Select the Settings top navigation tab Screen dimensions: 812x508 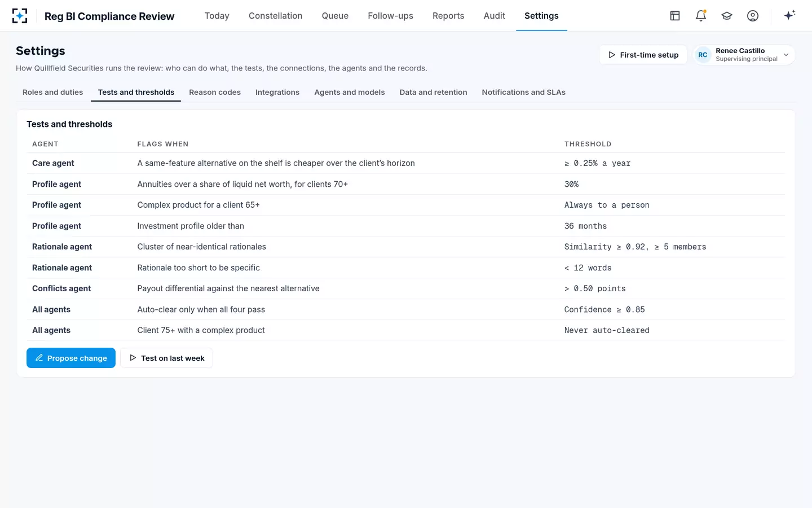(541, 16)
